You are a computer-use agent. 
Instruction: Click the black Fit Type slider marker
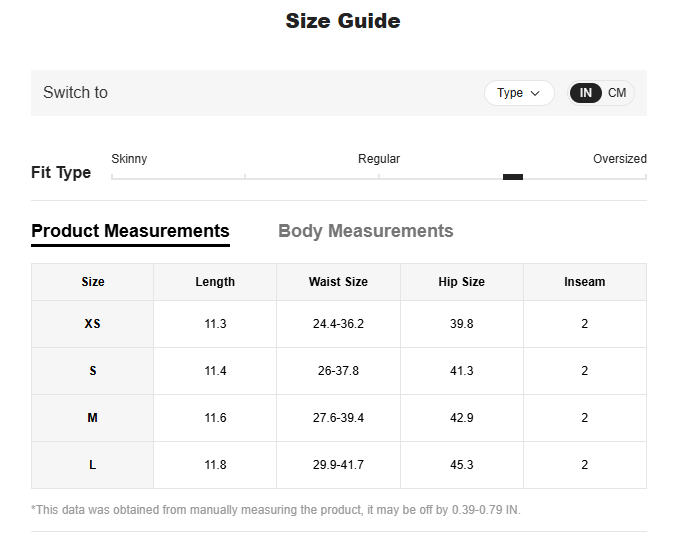512,177
